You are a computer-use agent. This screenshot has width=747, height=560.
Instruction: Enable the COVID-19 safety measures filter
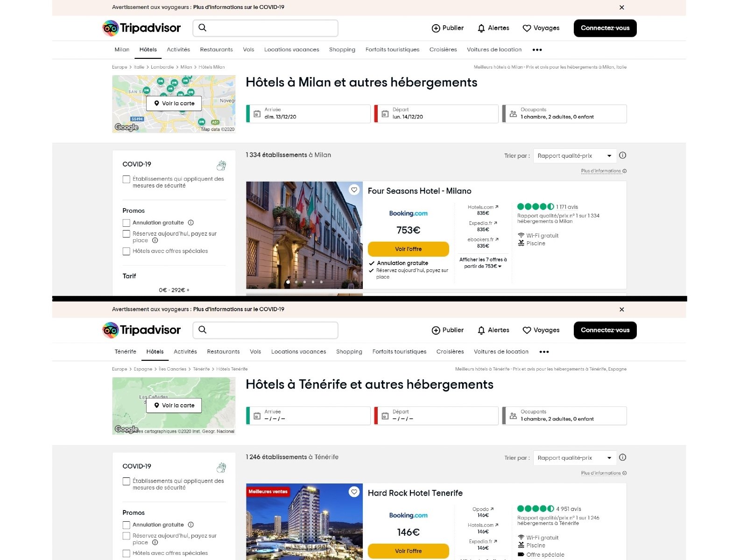126,179
